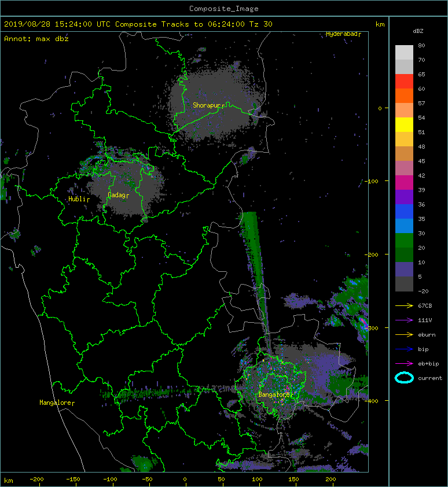The image size is (448, 487).
Task: Pick the yellow 51–54 dBZ swatch
Action: [404, 124]
